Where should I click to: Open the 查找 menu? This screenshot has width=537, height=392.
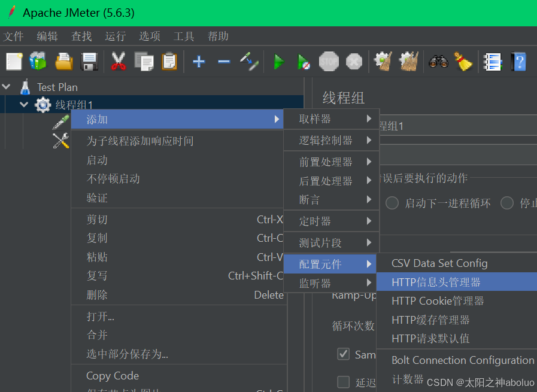click(81, 37)
